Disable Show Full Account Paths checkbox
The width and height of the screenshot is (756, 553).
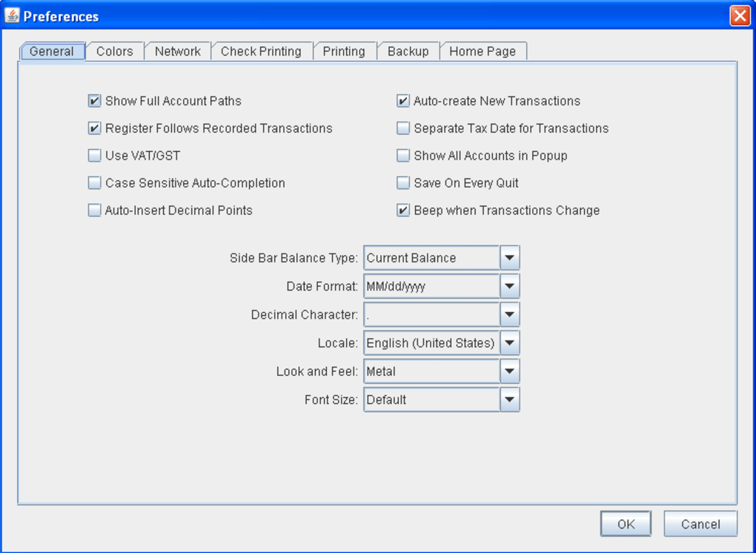[x=94, y=101]
